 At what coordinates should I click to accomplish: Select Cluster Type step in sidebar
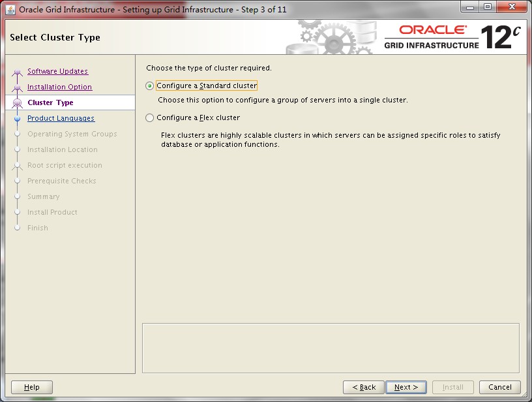(x=51, y=102)
